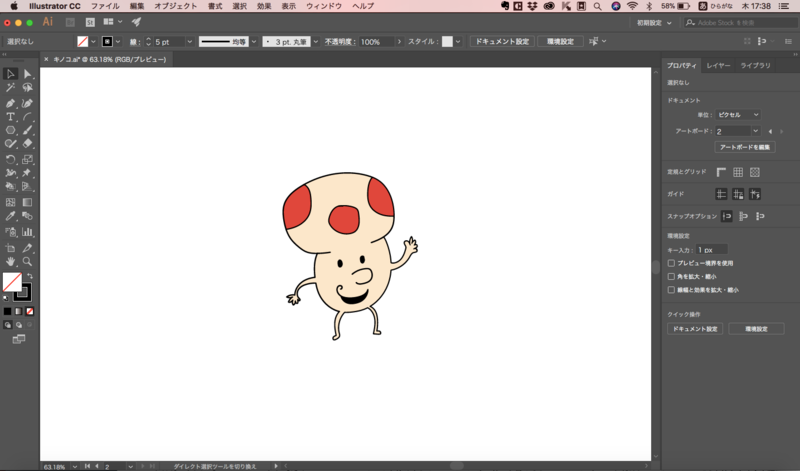Switch to the ライブラリ tab
The image size is (800, 471).
pos(755,66)
